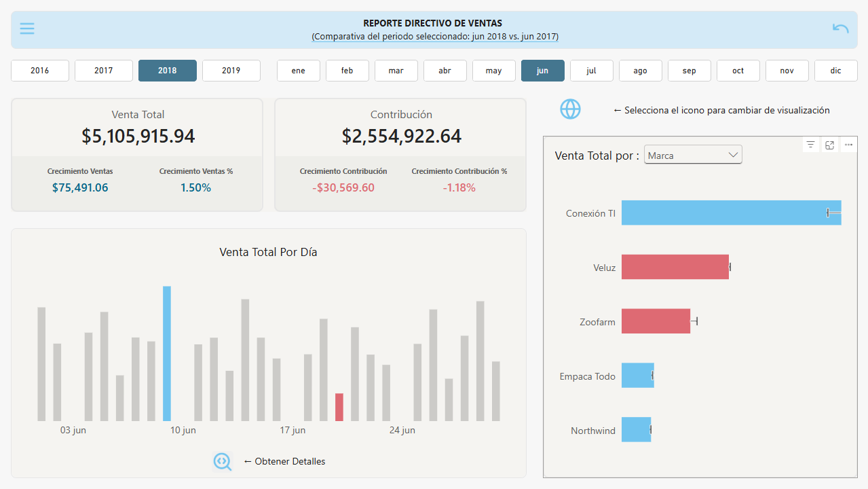
Task: Click the 17 jun axis label
Action: point(293,430)
